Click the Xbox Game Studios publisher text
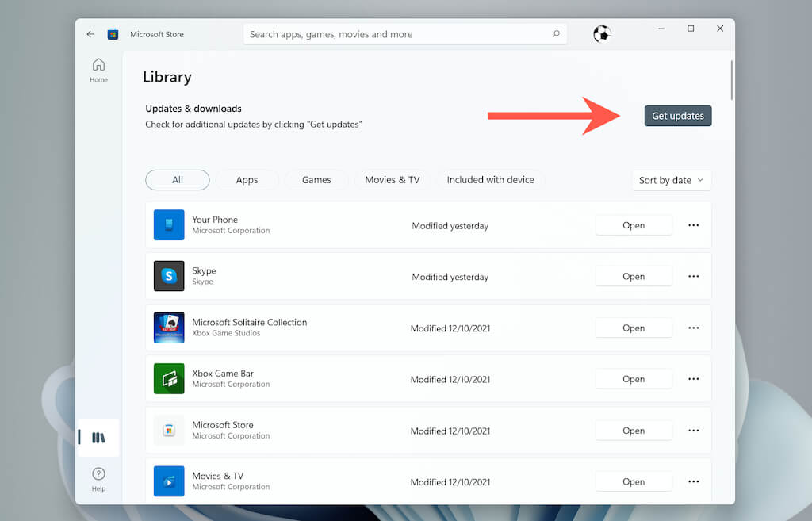Screen dimensions: 812x521 click(226, 333)
